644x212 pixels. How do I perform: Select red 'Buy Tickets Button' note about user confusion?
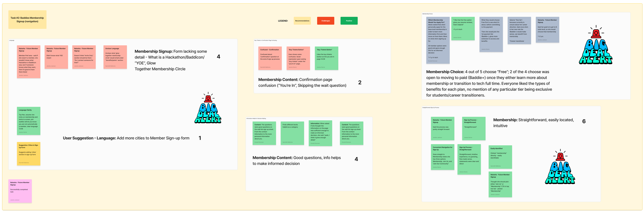click(298, 58)
